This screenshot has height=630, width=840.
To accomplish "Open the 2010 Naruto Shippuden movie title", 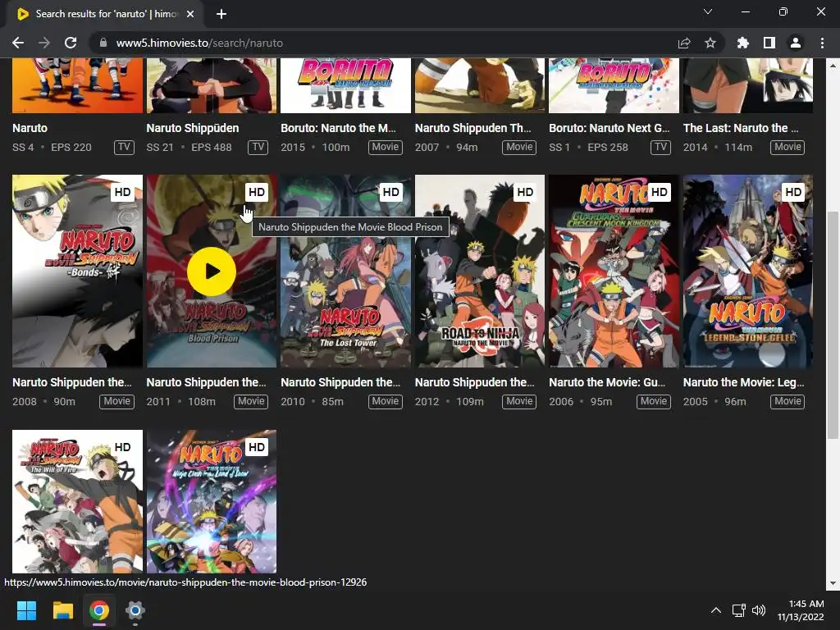I will [340, 382].
